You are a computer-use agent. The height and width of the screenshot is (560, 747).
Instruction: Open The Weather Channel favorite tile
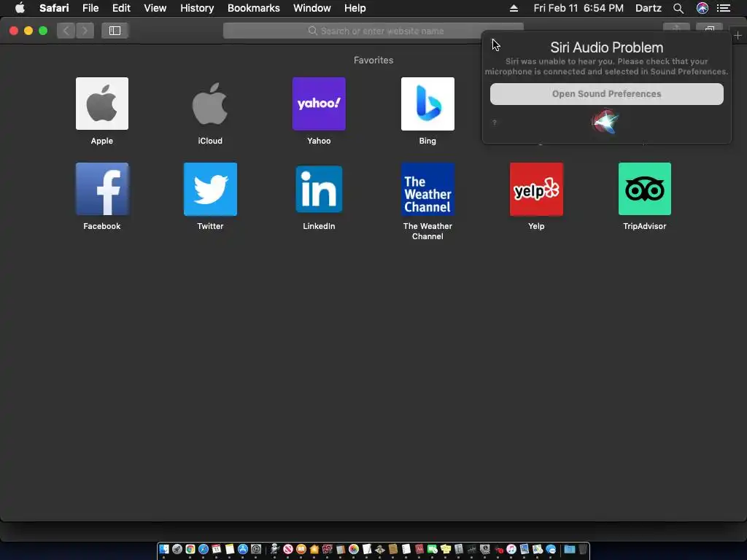pos(427,189)
